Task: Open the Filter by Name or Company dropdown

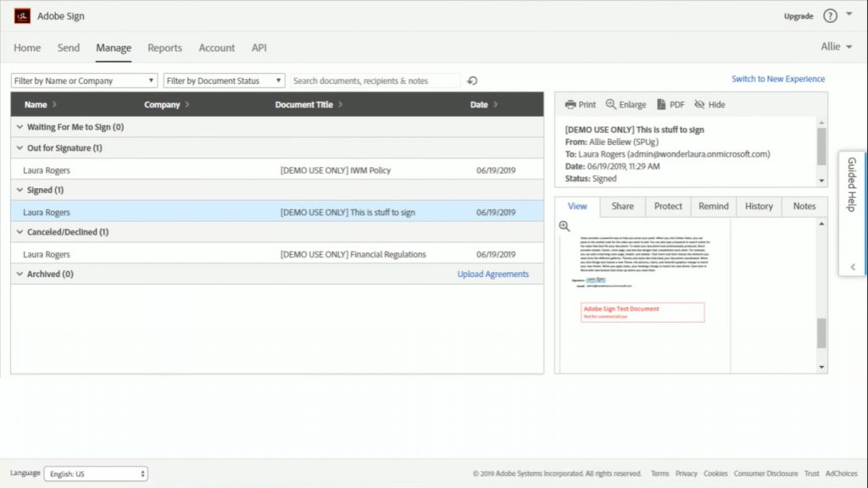Action: click(x=83, y=80)
